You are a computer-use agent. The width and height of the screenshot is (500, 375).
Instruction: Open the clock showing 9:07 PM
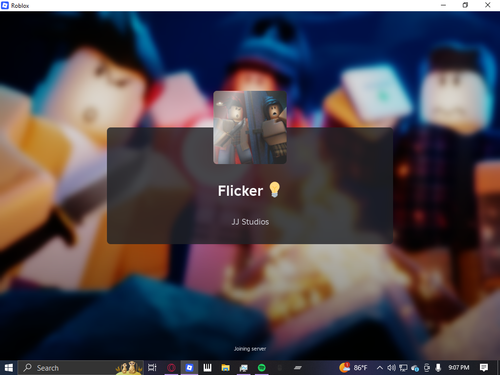[459, 368]
